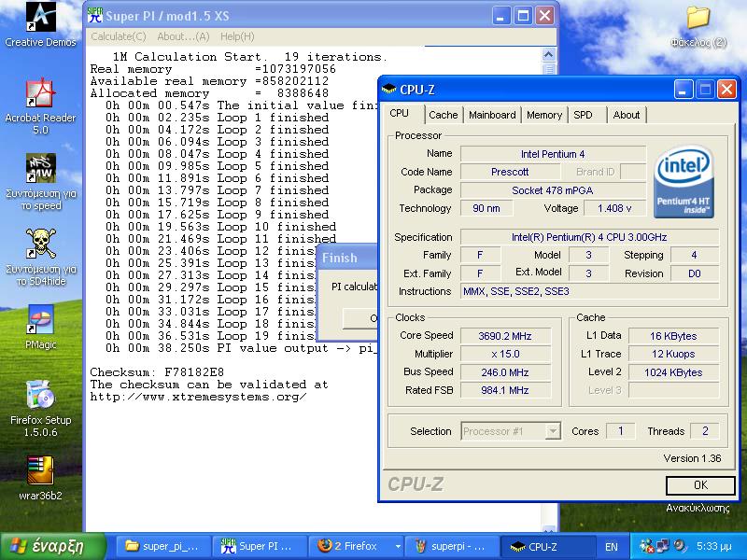Click the Voltage value 1.408 v
Image resolution: width=747 pixels, height=560 pixels.
pos(614,208)
